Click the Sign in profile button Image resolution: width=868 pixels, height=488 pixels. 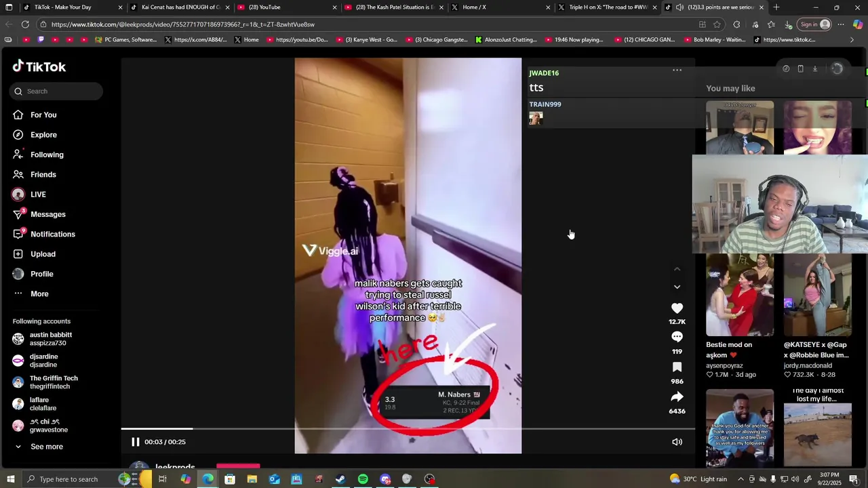tap(814, 24)
